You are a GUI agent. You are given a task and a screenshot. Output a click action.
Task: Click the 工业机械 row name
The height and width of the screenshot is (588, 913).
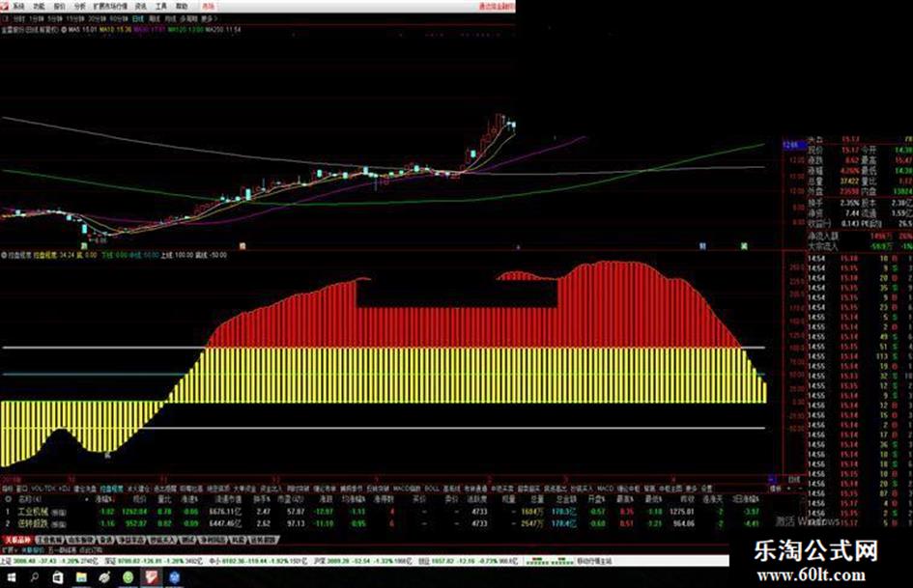coord(33,512)
